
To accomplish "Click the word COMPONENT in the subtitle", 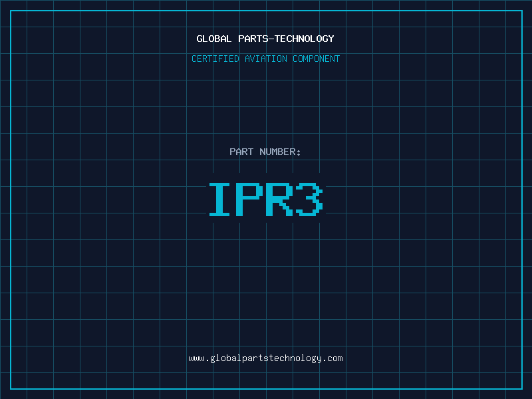I will [317, 59].
